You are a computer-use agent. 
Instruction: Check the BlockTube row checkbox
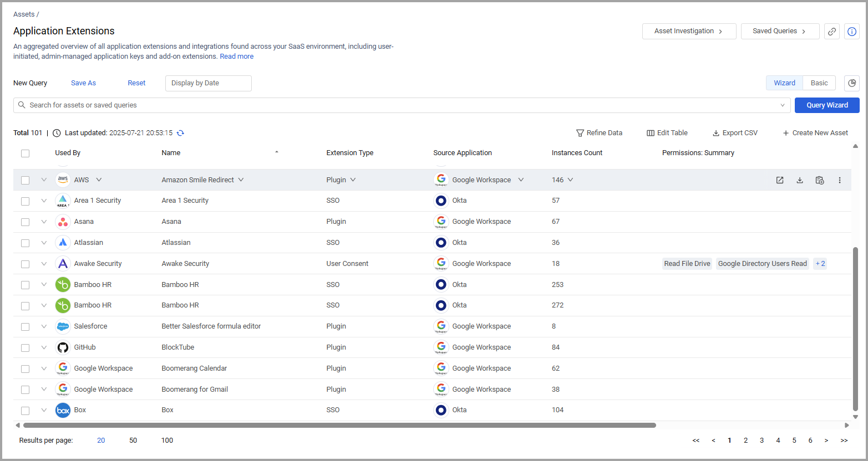(25, 348)
